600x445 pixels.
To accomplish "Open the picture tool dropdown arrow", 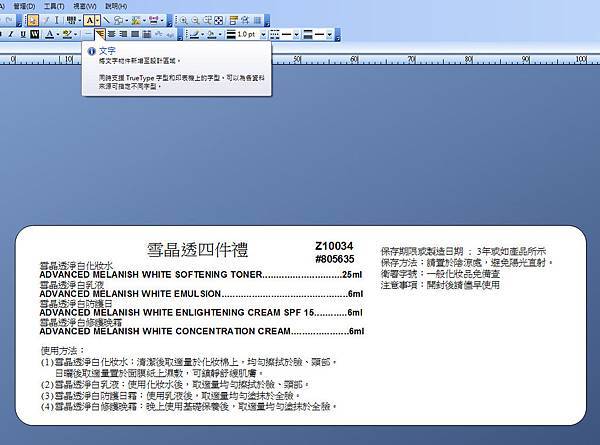I will click(144, 20).
